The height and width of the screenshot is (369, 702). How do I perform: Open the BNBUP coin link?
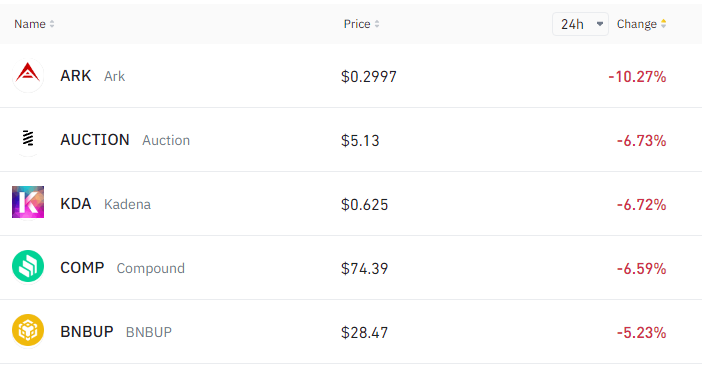point(116,332)
